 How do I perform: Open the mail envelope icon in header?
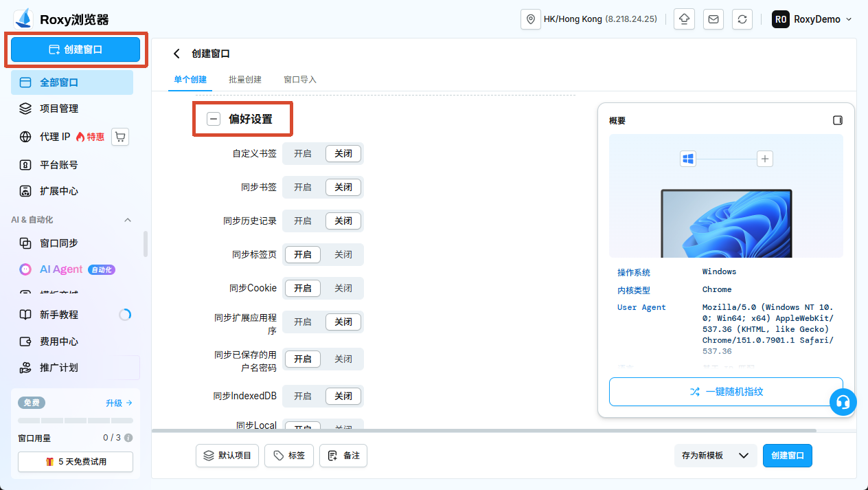[x=713, y=19]
